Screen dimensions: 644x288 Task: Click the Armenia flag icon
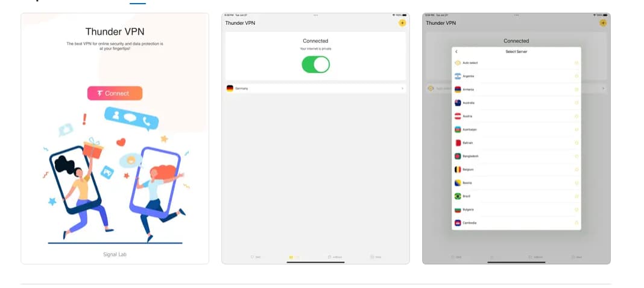458,89
